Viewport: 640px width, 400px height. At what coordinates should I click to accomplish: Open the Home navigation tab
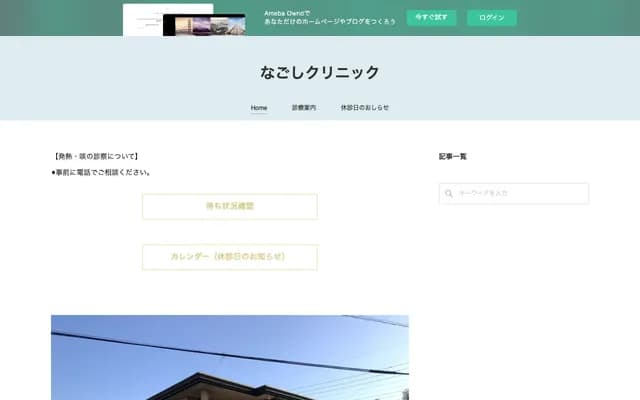(259, 108)
